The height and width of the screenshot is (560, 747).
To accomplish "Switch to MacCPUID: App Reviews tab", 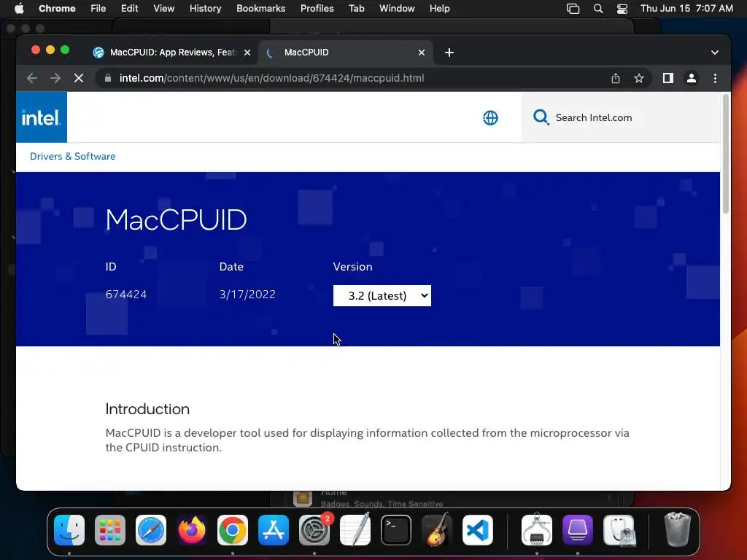I will [x=172, y=52].
